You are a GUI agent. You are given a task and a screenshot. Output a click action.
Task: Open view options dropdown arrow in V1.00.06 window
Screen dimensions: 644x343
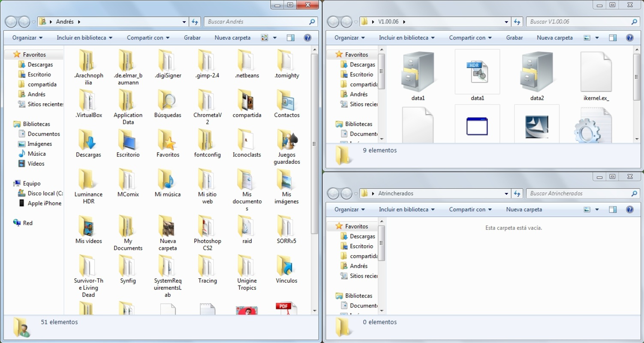tap(597, 38)
